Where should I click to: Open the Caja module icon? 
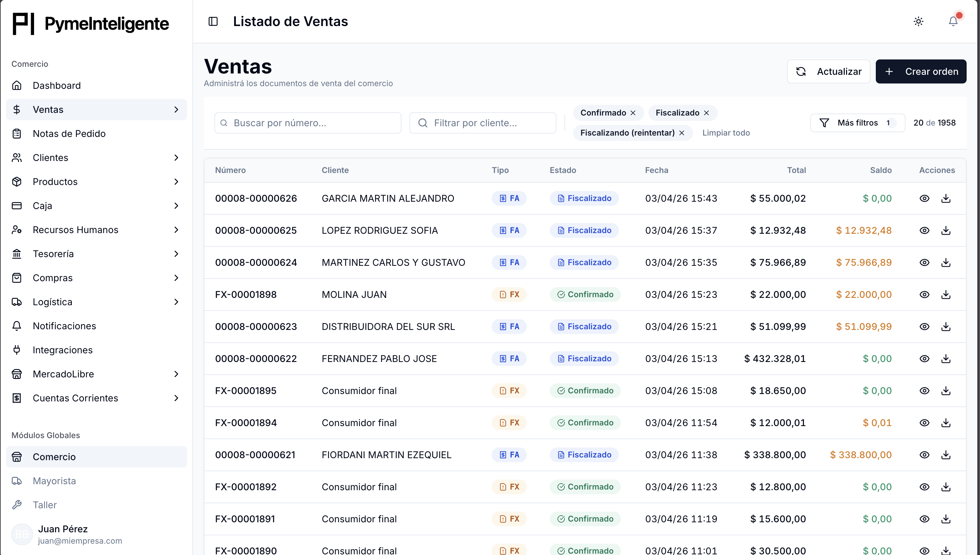point(17,205)
